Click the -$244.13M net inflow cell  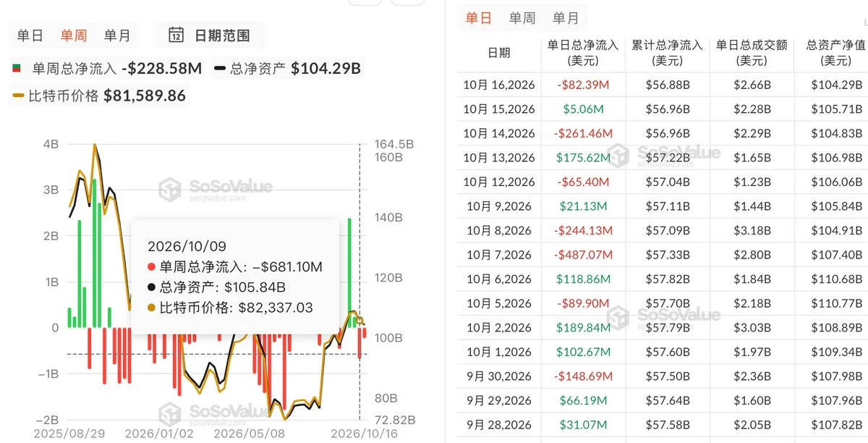pyautogui.click(x=584, y=231)
